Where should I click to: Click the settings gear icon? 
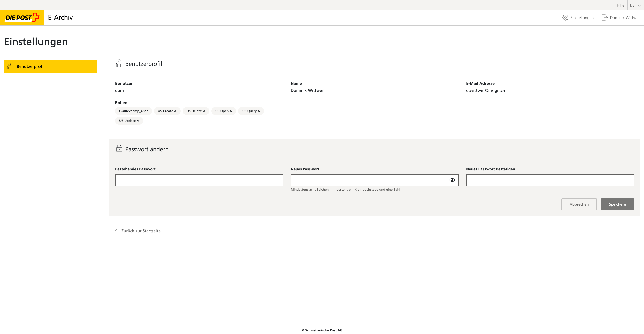click(565, 18)
